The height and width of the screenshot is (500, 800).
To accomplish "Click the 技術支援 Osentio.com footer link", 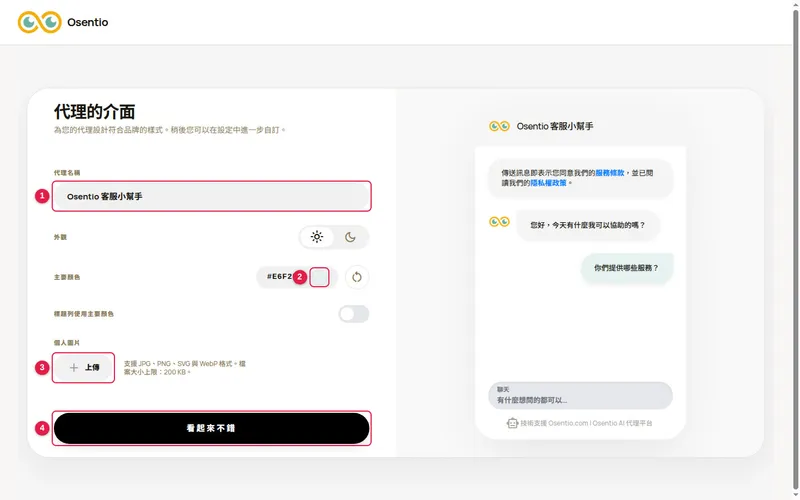I will [x=586, y=423].
